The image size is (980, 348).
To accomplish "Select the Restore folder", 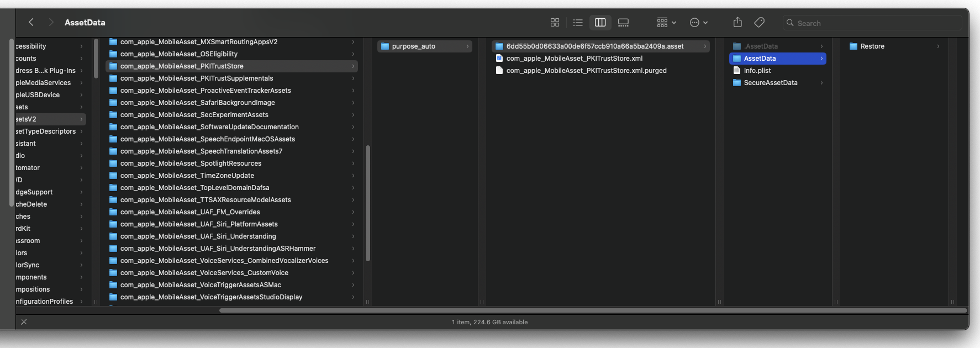I will 894,46.
